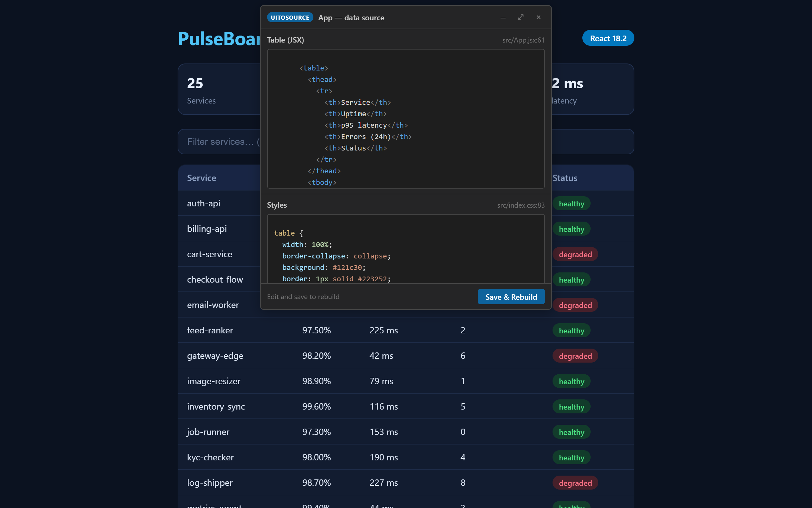Select the auth-api service row name
812x508 pixels.
click(x=204, y=203)
